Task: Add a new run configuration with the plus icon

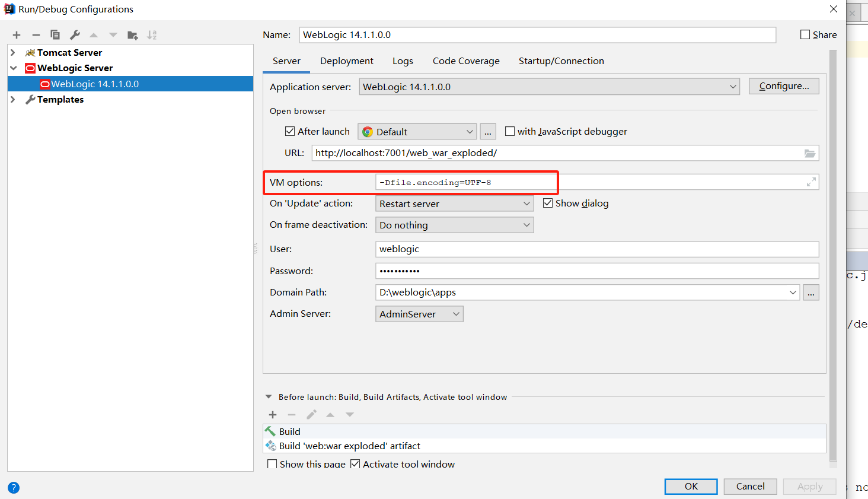Action: click(16, 34)
